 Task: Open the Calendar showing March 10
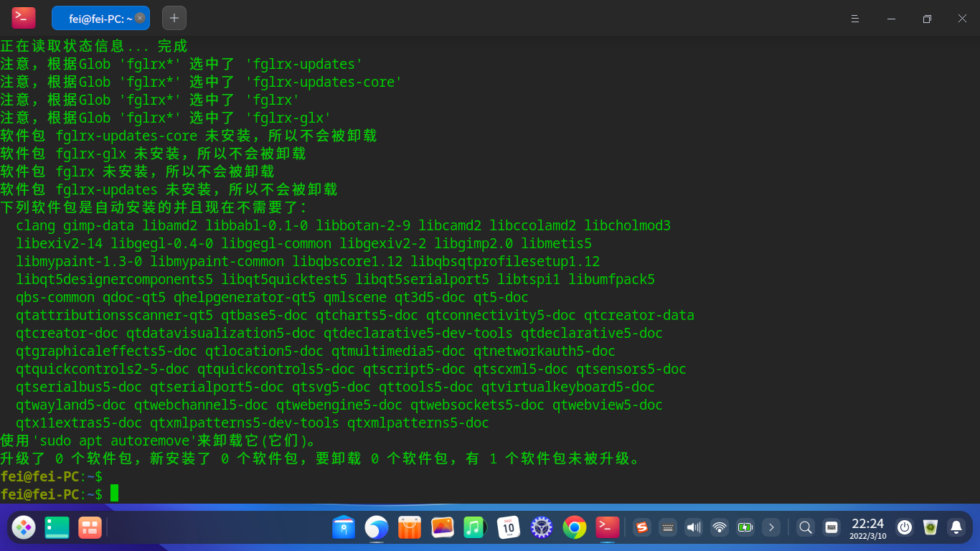coord(508,527)
